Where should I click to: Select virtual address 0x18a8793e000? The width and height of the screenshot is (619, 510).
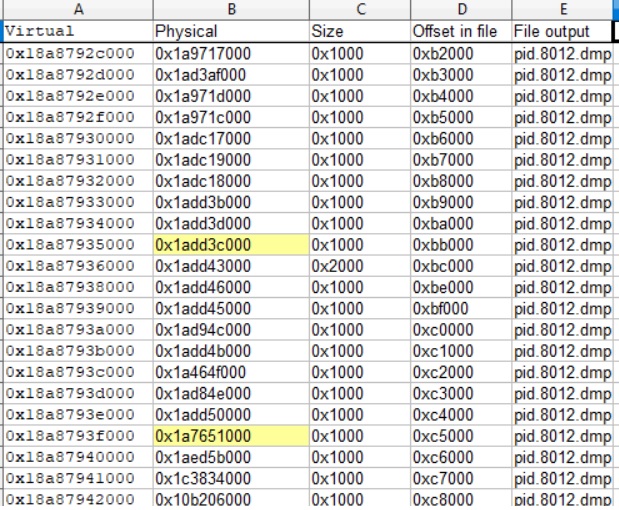pos(78,414)
